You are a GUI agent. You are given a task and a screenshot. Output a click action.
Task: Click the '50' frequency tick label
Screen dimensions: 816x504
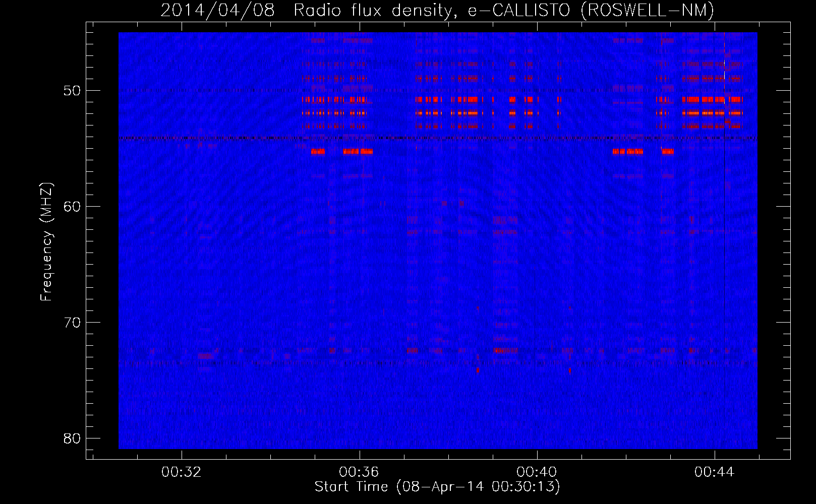pos(72,91)
